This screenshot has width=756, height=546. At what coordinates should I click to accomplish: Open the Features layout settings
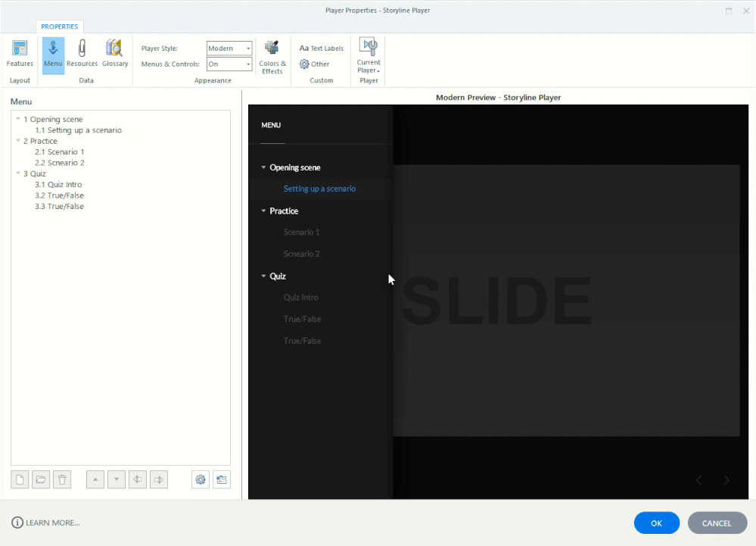coord(20,54)
